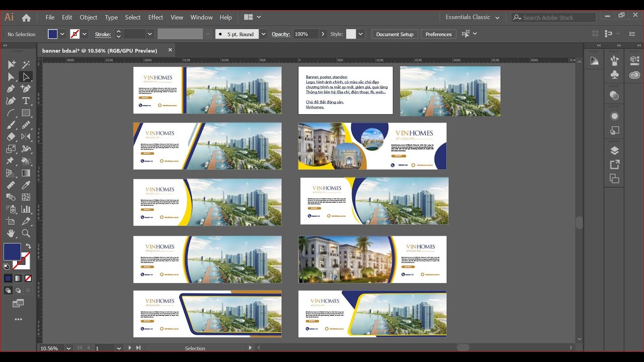This screenshot has height=362, width=644.
Task: Open stroke weight dropdown
Action: click(x=149, y=34)
